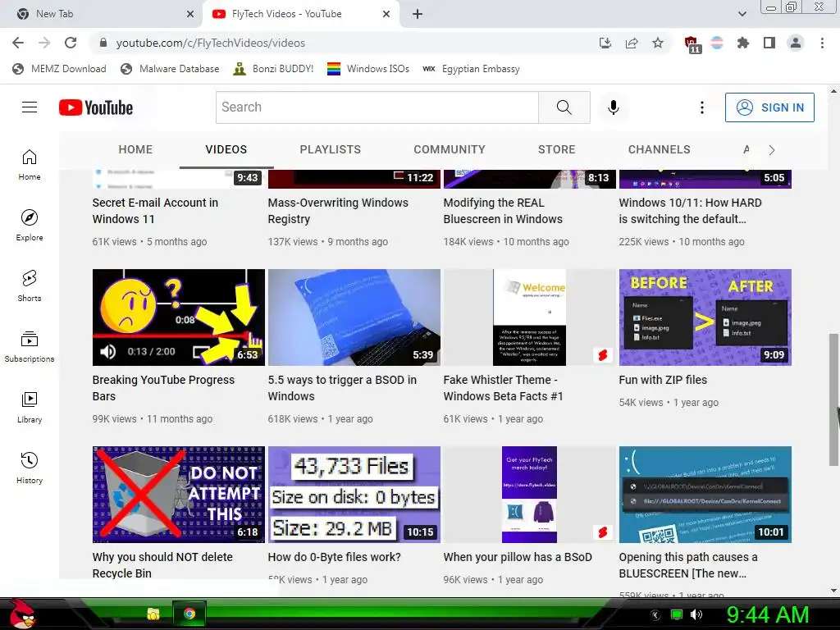Click the share page icon in address bar
Screen dimensions: 840x630
(632, 43)
